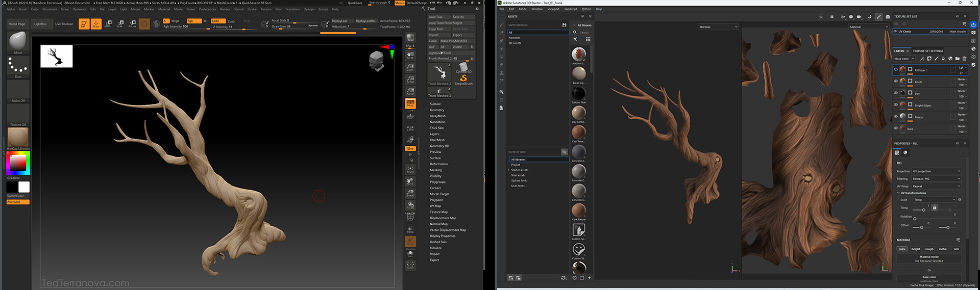This screenshot has height=290, width=980.
Task: Click the Frame icon in ZBrush shelf
Action: click(x=410, y=169)
